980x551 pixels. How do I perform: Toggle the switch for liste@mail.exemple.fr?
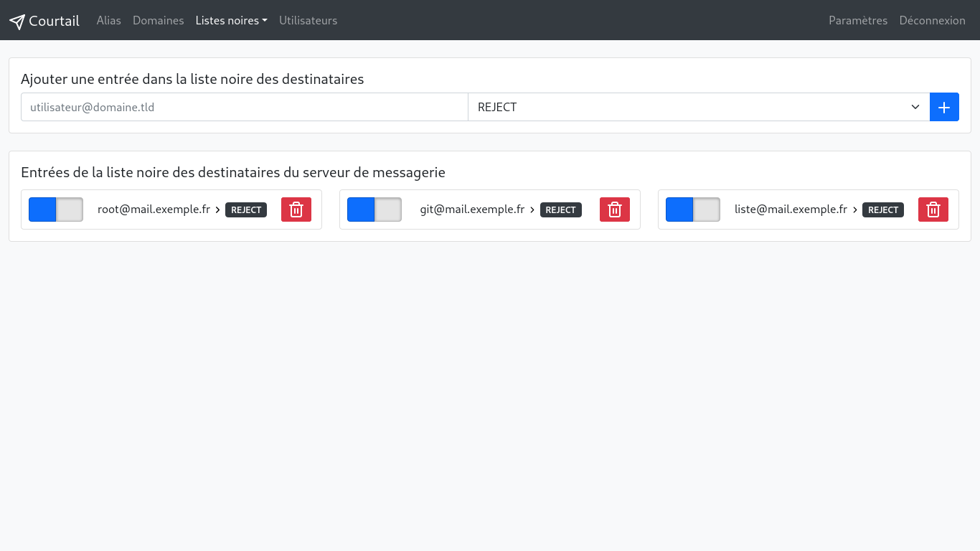[693, 209]
